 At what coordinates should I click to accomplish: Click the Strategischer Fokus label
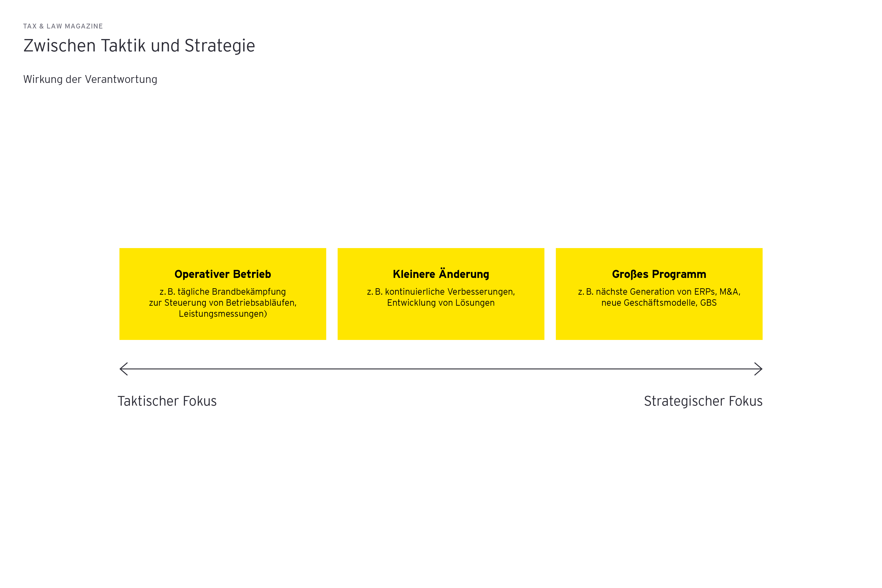click(x=703, y=401)
